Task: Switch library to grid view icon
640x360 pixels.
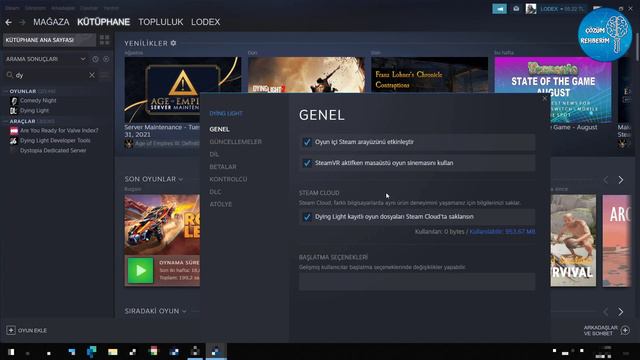Action: pos(104,40)
